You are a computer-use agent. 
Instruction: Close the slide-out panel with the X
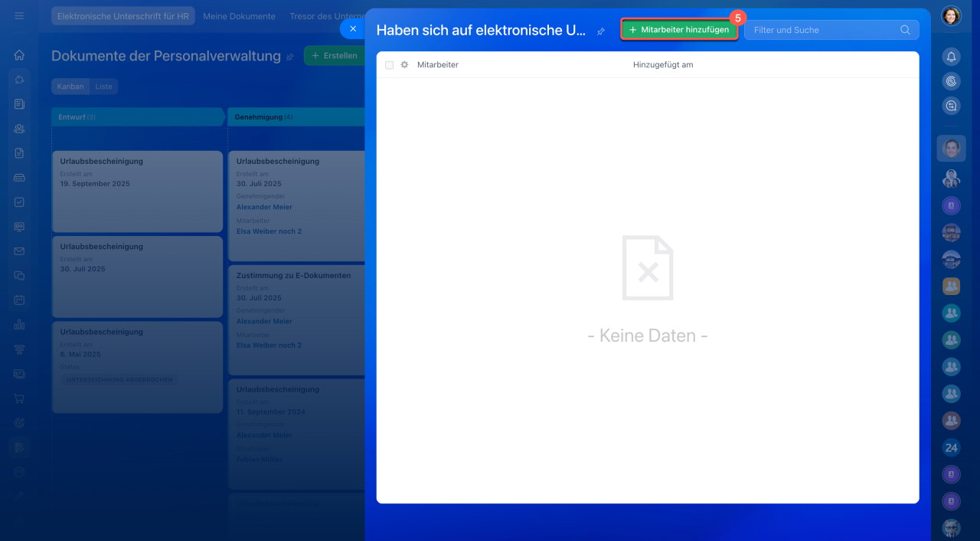353,28
